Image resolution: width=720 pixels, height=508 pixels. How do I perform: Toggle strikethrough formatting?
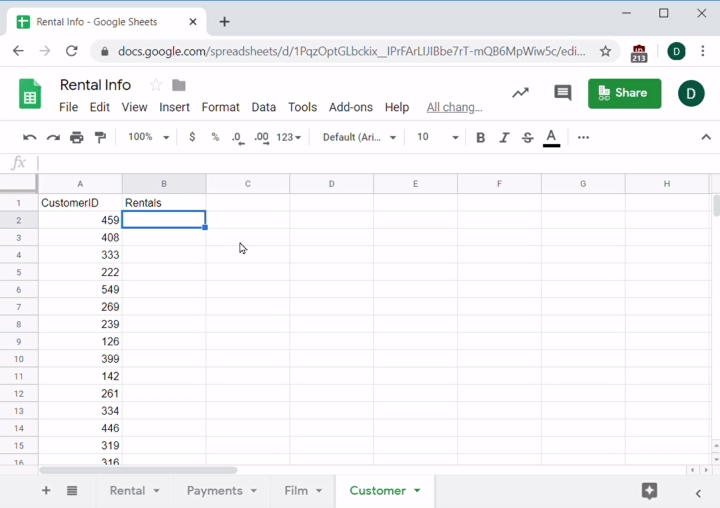click(528, 137)
